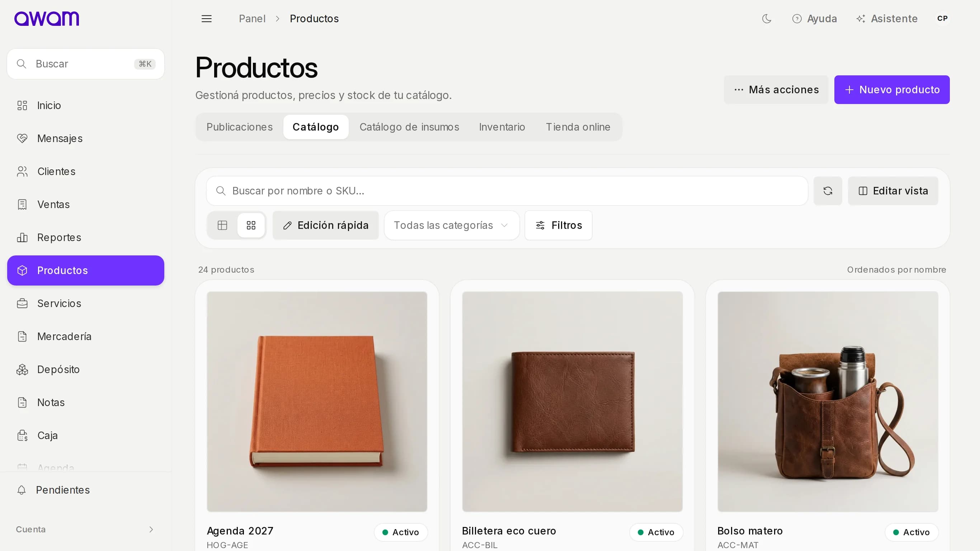Open Clientes in sidebar

click(x=86, y=171)
